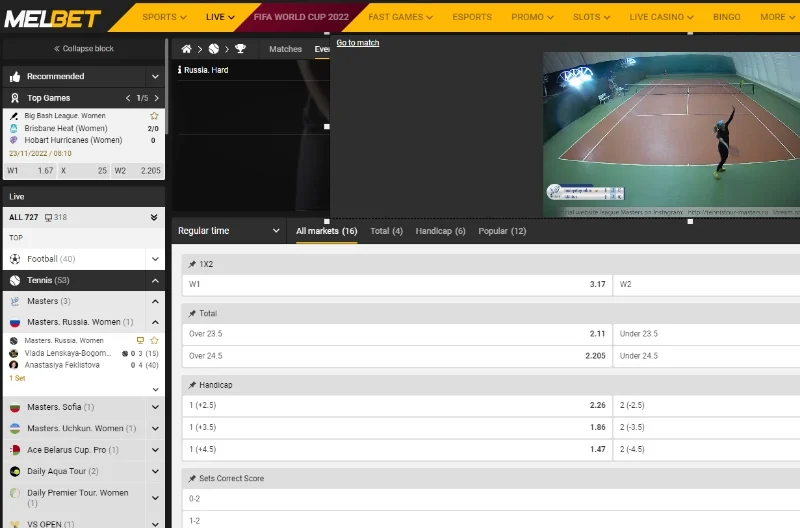Screen dimensions: 800x528
Task: Click the pin icon next to Total
Action: [192, 313]
